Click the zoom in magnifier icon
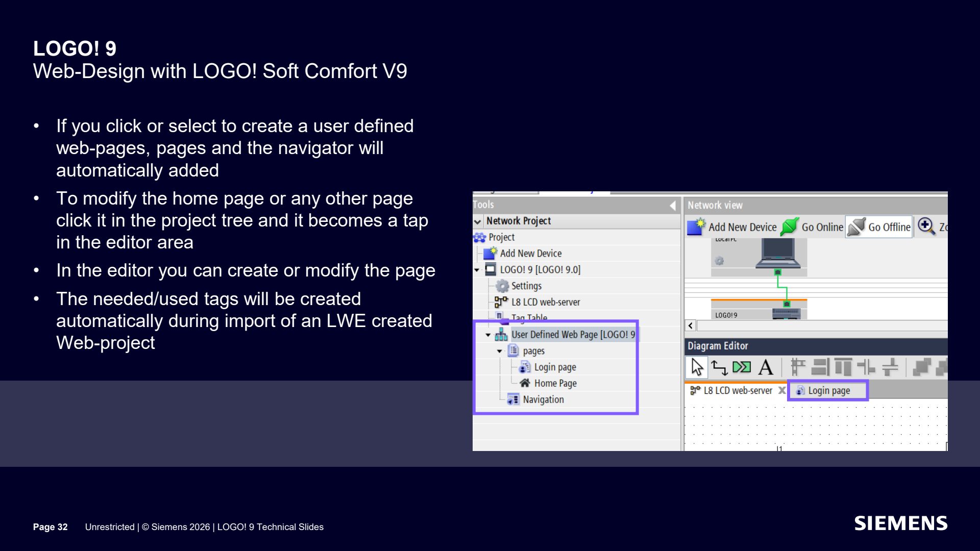This screenshot has width=980, height=551. 926,227
